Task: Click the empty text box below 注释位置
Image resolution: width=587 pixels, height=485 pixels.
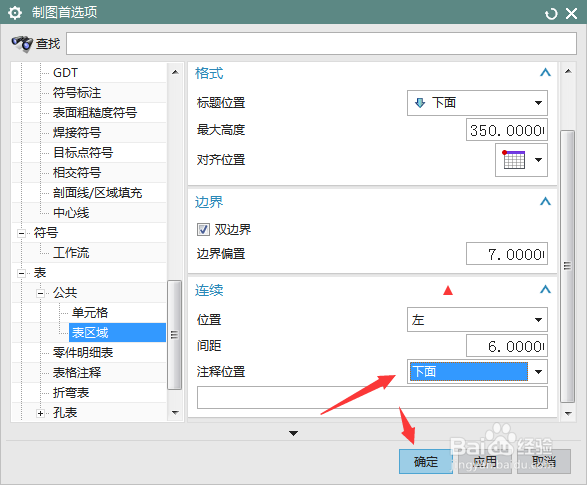Action: (372, 397)
